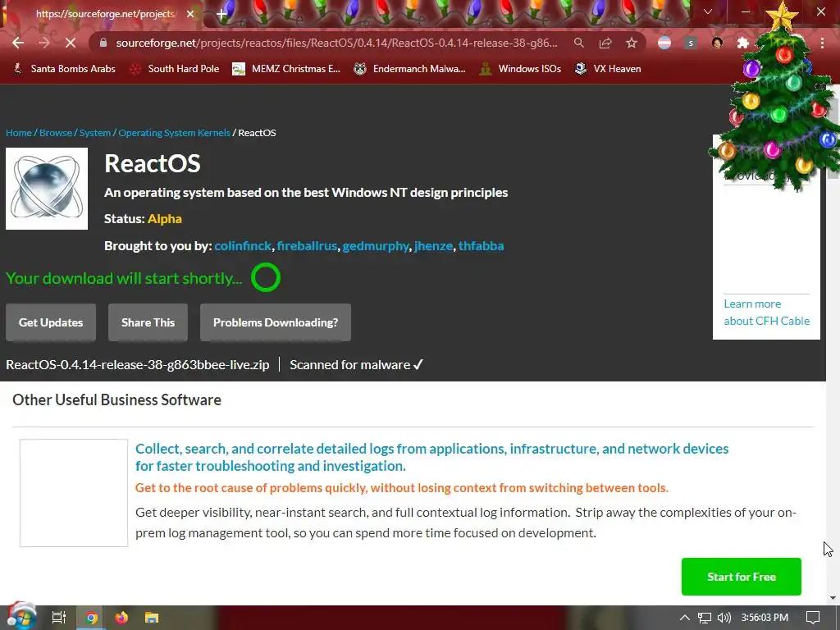Open the tab search chevron
The height and width of the screenshot is (630, 840).
pos(708,11)
